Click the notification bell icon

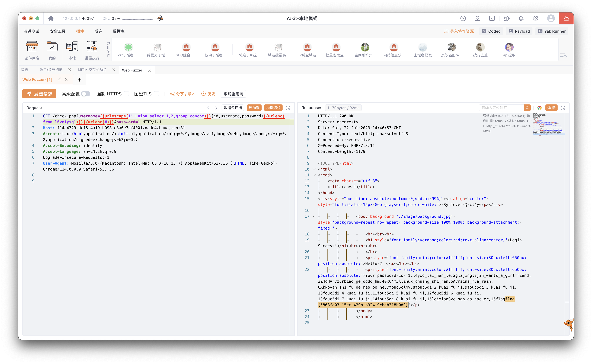coord(521,19)
